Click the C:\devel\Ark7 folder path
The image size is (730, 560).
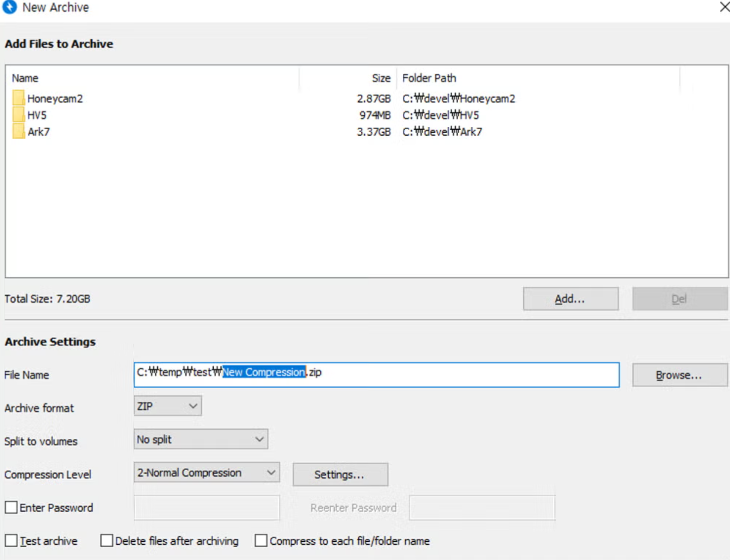click(442, 132)
